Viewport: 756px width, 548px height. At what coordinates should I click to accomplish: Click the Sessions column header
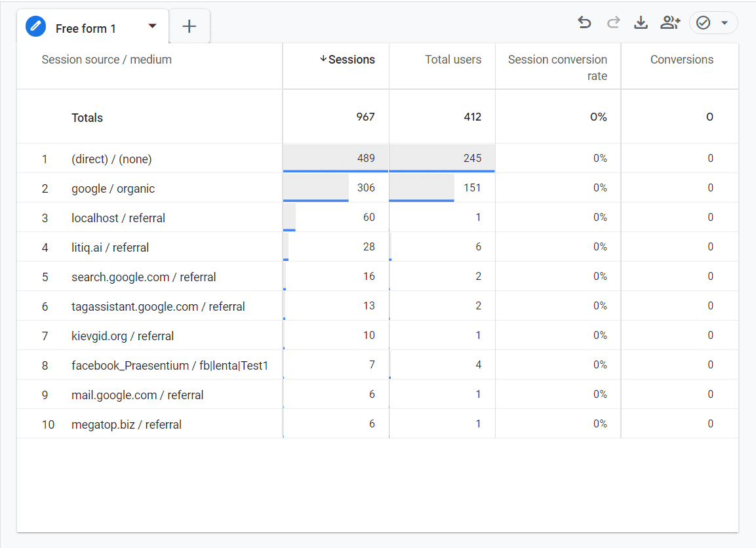pos(352,59)
